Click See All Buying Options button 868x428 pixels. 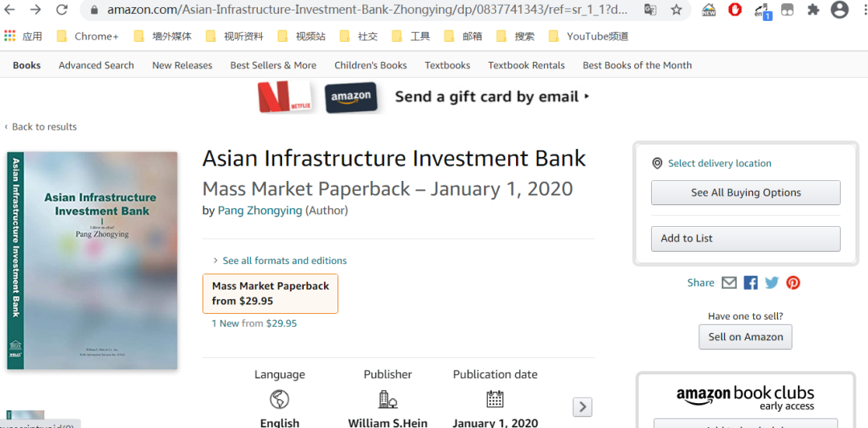point(745,193)
